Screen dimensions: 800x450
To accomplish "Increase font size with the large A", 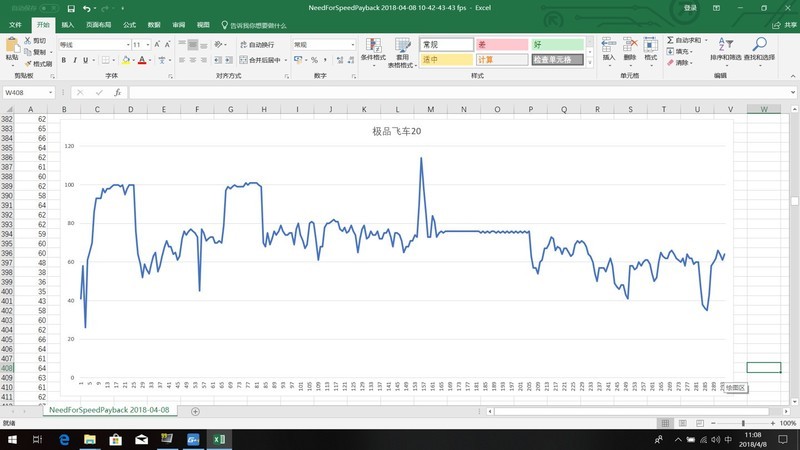I will point(157,45).
